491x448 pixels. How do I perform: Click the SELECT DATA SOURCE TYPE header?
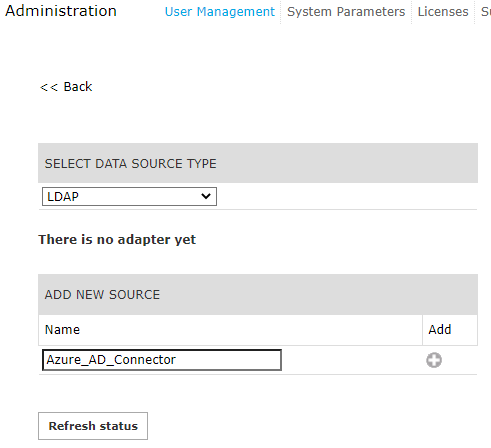[x=258, y=163]
